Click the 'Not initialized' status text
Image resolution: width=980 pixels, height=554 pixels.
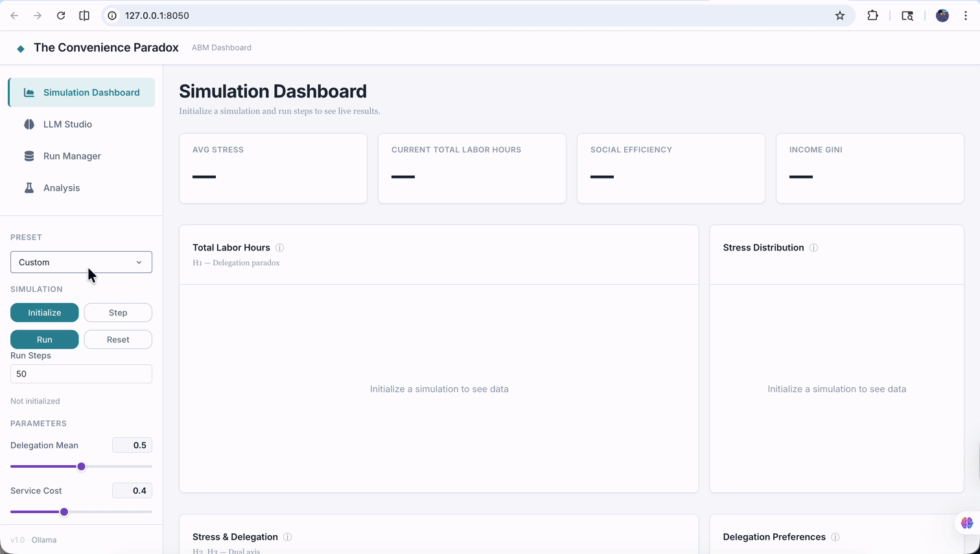35,401
